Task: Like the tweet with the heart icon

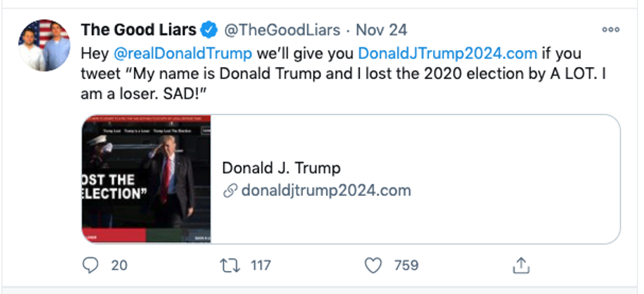Action: 373,266
